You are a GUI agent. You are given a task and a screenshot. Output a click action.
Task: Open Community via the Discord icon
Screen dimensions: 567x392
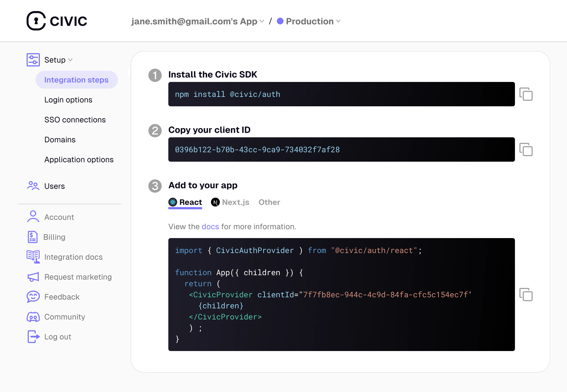(33, 317)
